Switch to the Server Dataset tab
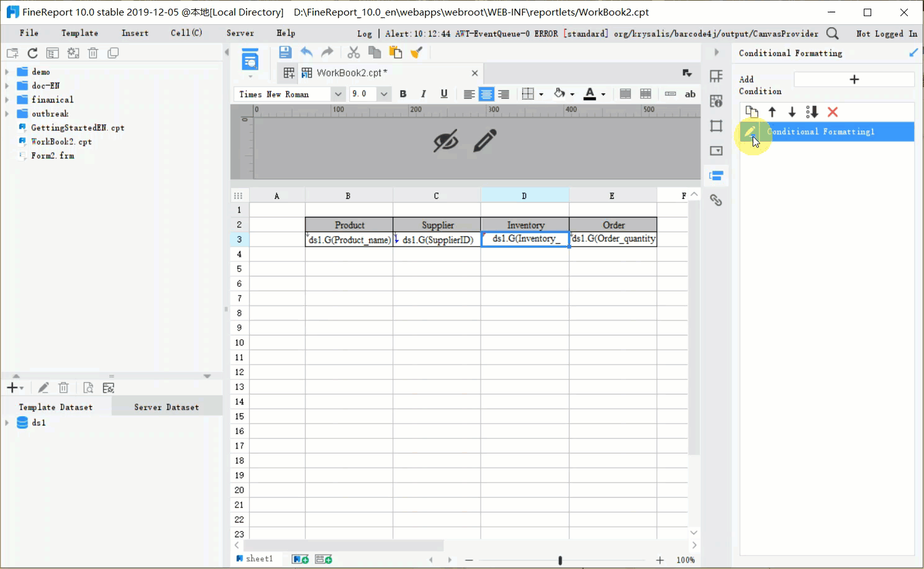924x569 pixels. (166, 407)
